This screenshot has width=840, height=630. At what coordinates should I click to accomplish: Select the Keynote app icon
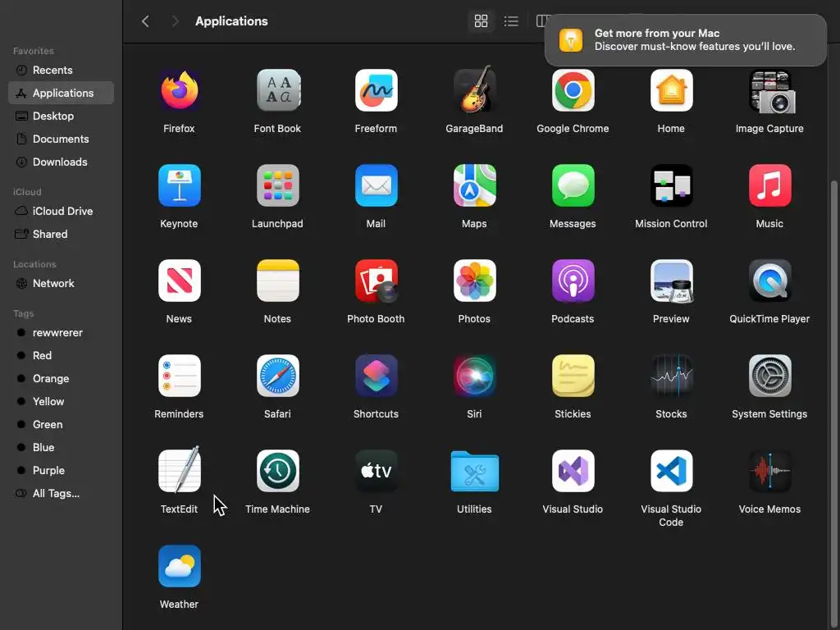(180, 185)
